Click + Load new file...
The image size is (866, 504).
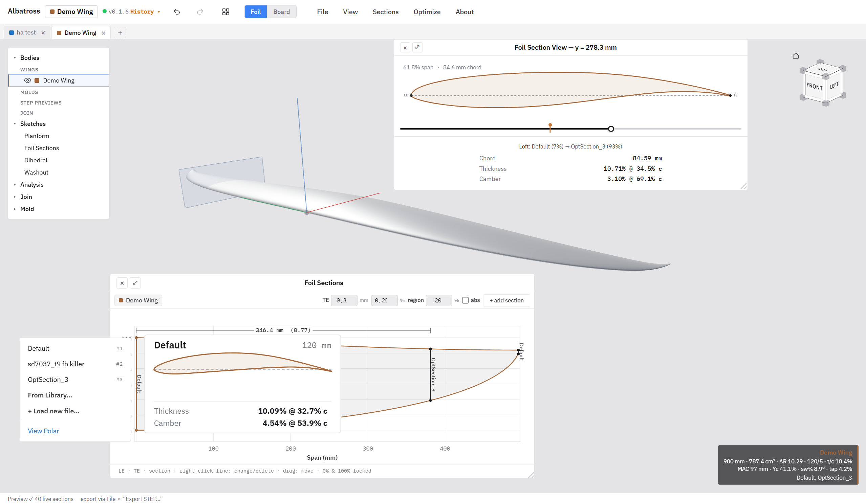[75, 411]
